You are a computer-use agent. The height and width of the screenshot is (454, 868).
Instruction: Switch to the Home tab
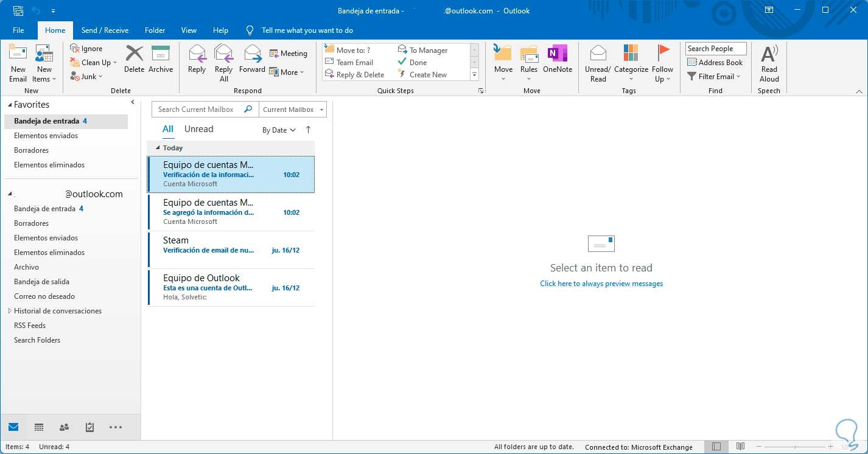point(55,30)
